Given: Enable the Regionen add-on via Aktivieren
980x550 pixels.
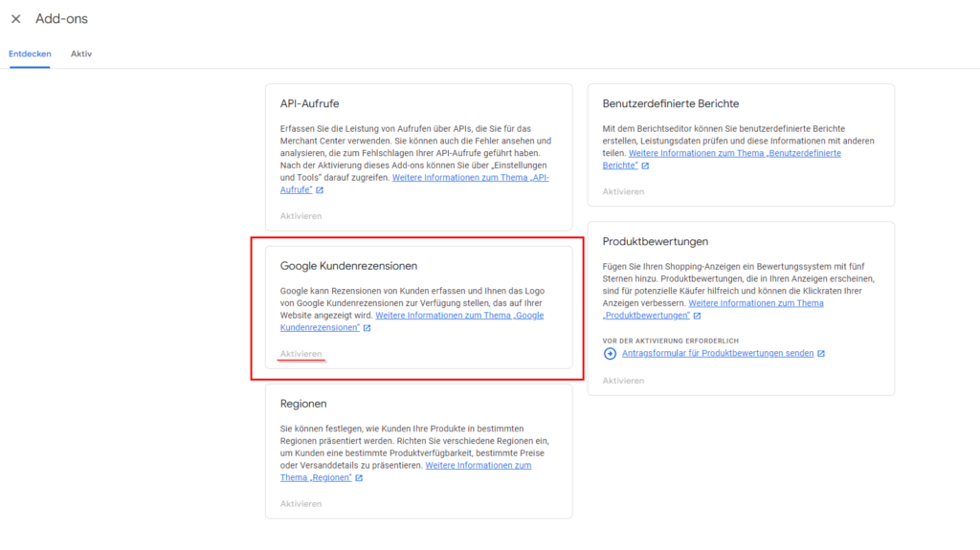Looking at the screenshot, I should (x=301, y=503).
